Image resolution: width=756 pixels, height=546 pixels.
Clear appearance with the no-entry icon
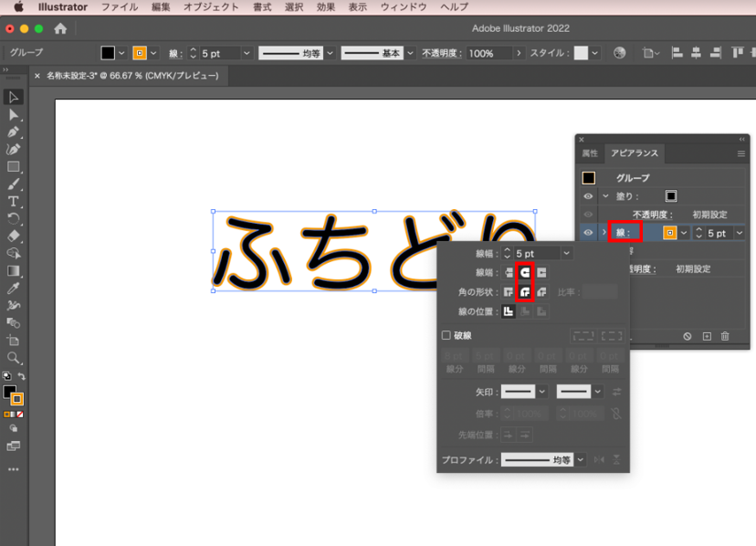(688, 336)
